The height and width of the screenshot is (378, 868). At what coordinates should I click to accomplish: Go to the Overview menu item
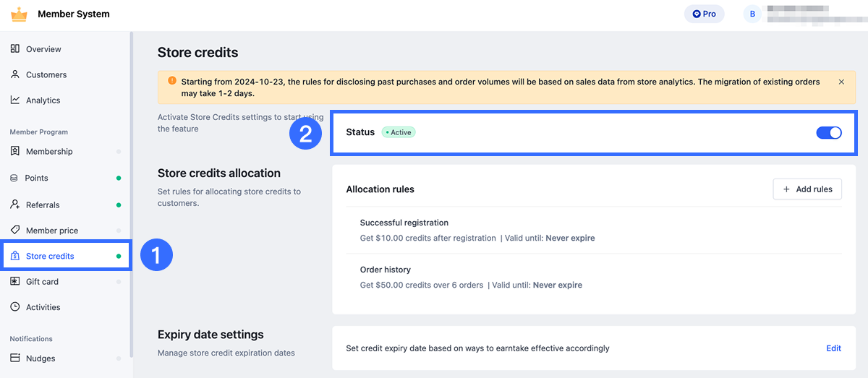pos(43,49)
